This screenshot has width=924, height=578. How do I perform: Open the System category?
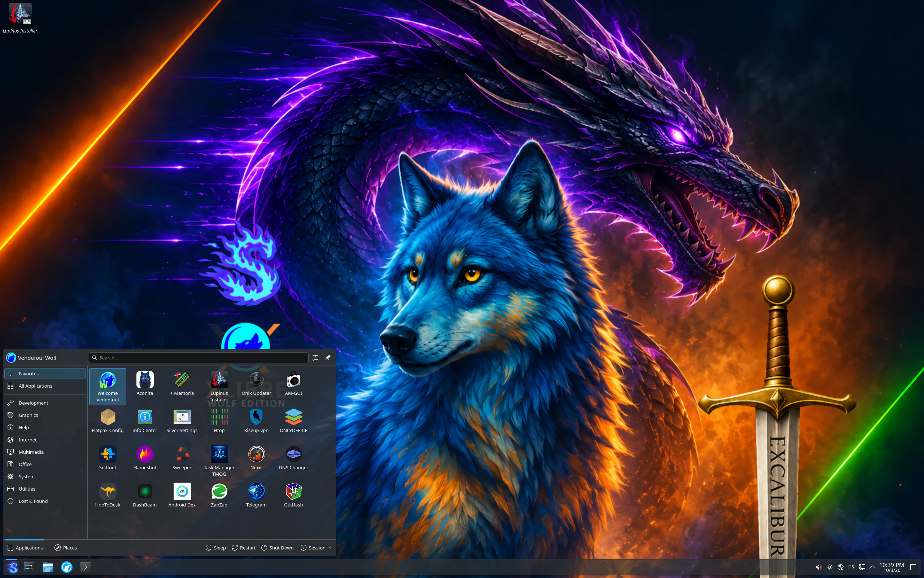point(45,476)
